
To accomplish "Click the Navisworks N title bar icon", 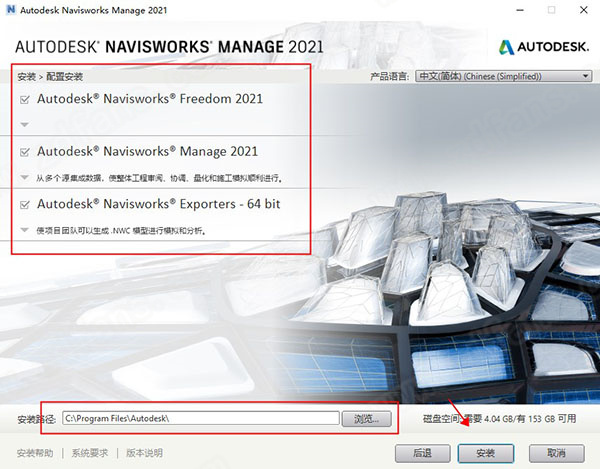I will [x=11, y=10].
